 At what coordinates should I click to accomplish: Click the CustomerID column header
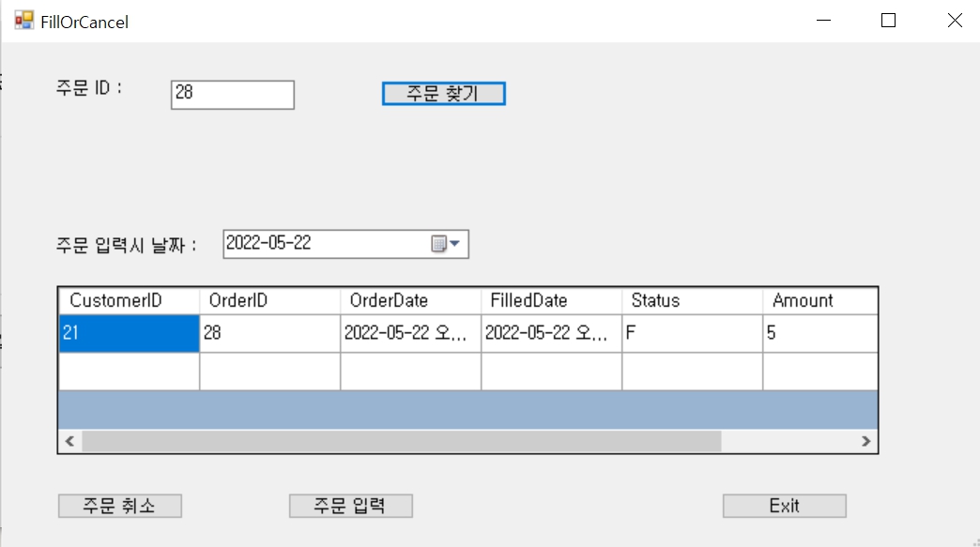click(127, 300)
